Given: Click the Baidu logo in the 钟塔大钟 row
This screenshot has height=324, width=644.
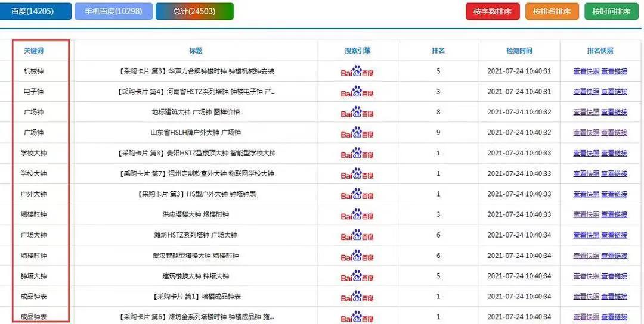Looking at the screenshot, I should [357, 276].
